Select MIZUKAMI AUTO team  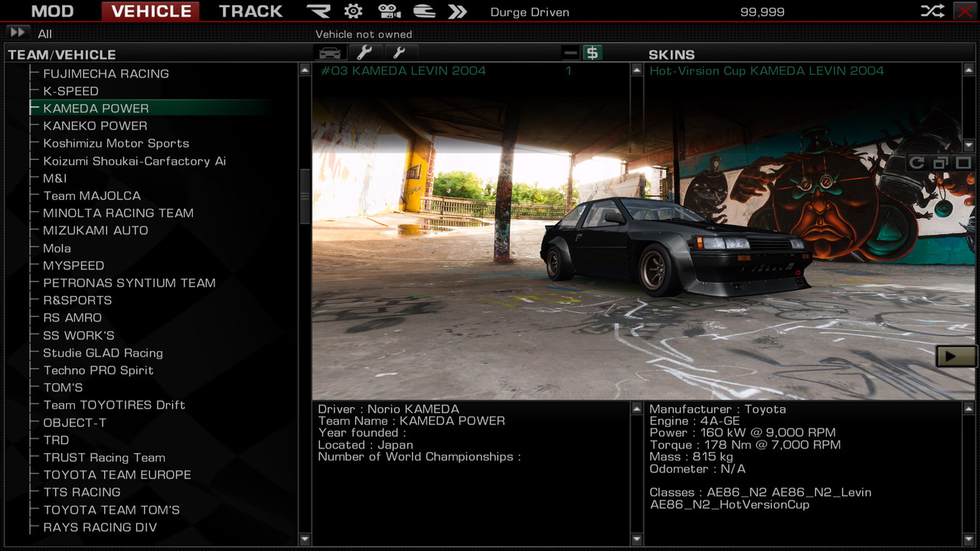pos(96,230)
